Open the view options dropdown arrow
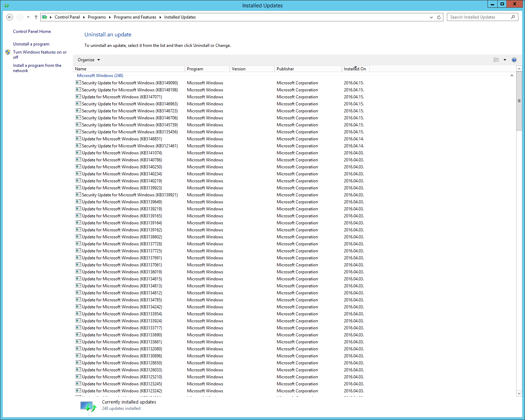 click(505, 60)
